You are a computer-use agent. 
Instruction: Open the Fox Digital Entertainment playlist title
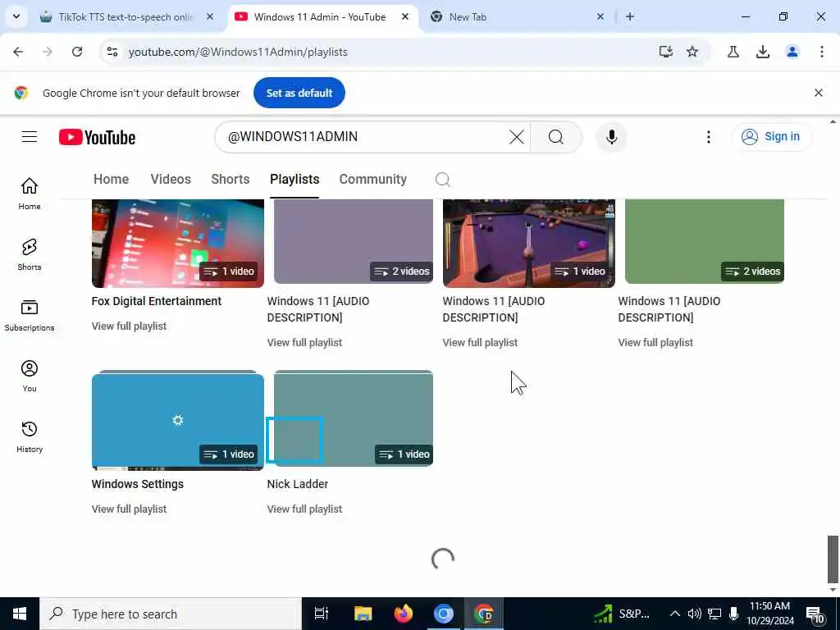pyautogui.click(x=157, y=301)
